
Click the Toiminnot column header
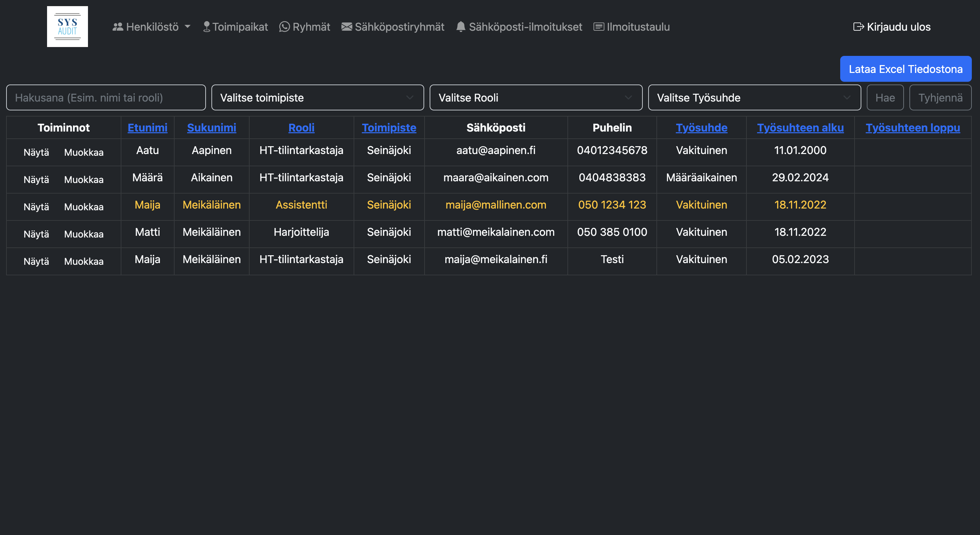pos(63,128)
